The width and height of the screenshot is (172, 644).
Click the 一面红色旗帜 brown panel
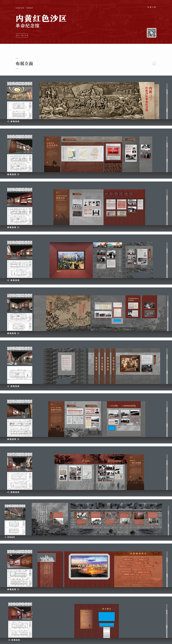[135, 473]
